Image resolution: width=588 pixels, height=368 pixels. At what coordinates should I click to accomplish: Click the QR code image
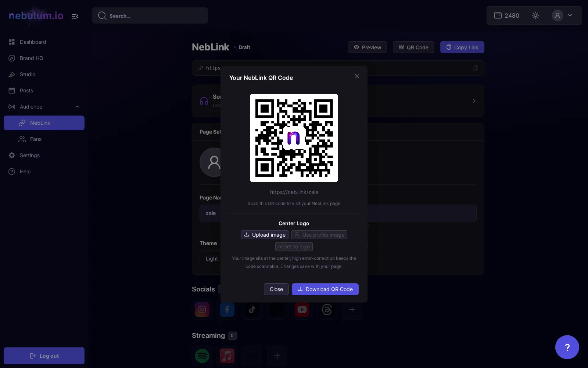(x=294, y=138)
